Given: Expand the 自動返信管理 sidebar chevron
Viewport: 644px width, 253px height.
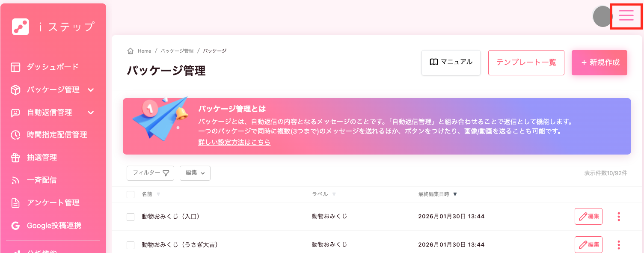Looking at the screenshot, I should (91, 113).
